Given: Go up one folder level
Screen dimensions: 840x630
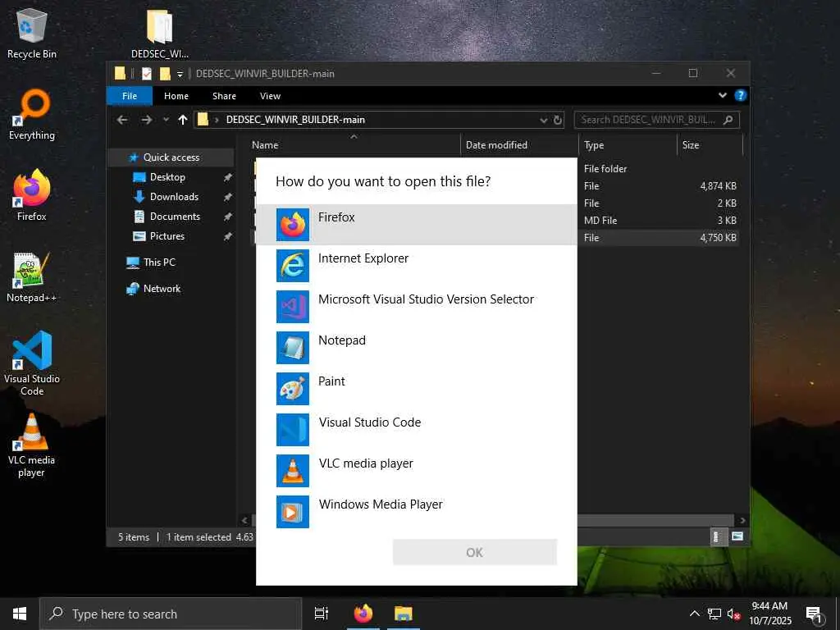Looking at the screenshot, I should (x=183, y=120).
